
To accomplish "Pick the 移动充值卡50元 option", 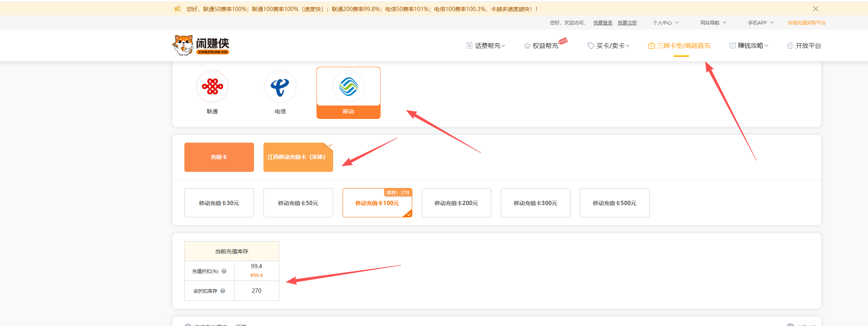I will 298,203.
